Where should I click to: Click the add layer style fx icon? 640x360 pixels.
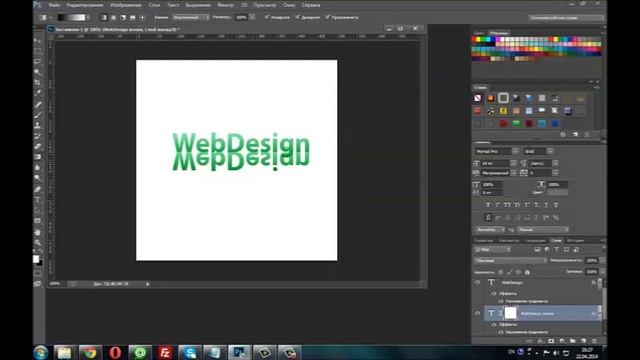[540, 341]
